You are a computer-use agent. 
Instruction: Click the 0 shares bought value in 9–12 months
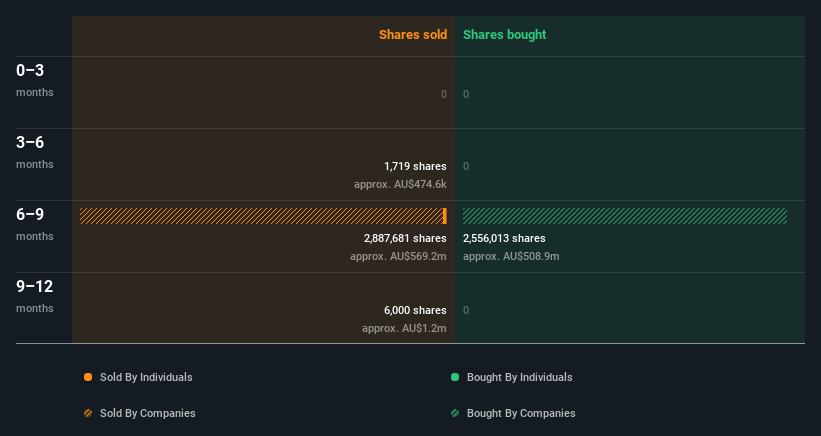466,310
